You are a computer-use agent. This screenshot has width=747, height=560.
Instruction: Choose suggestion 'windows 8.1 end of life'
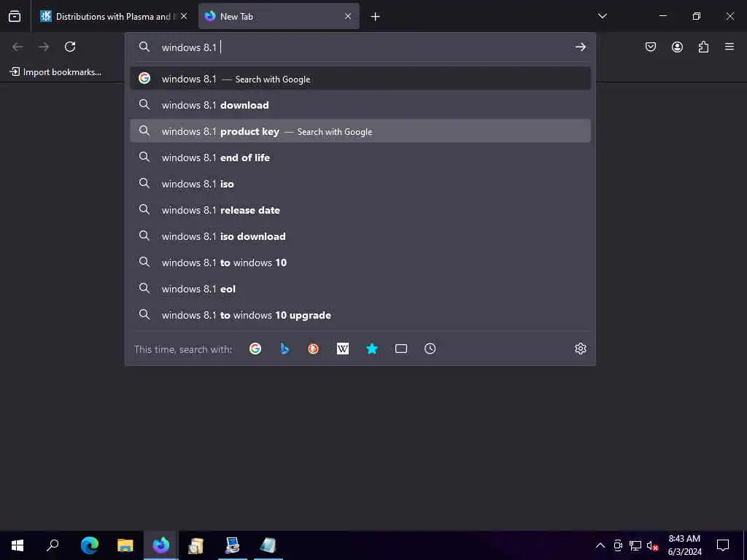tap(360, 157)
